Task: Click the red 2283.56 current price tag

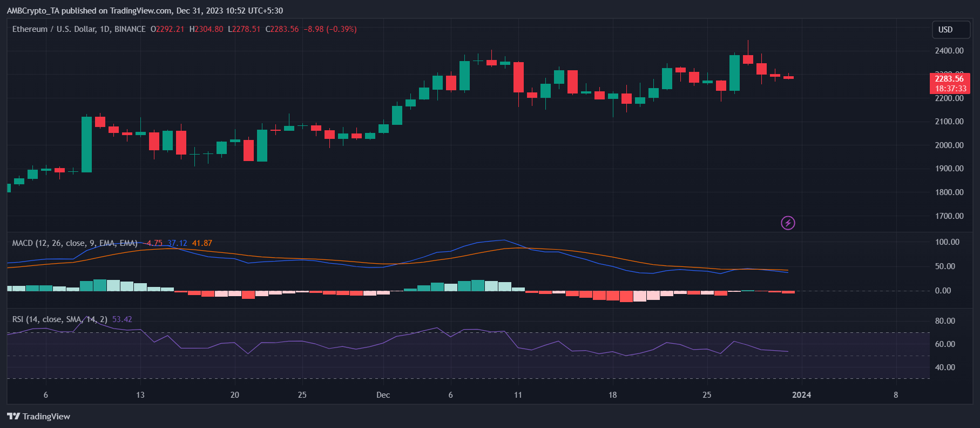Action: pos(949,79)
